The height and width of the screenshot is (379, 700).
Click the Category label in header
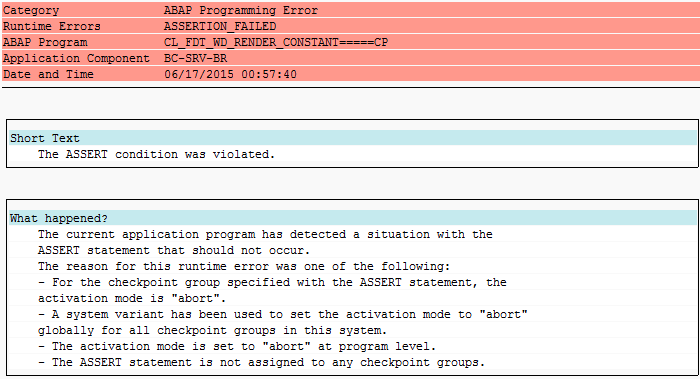tap(31, 10)
